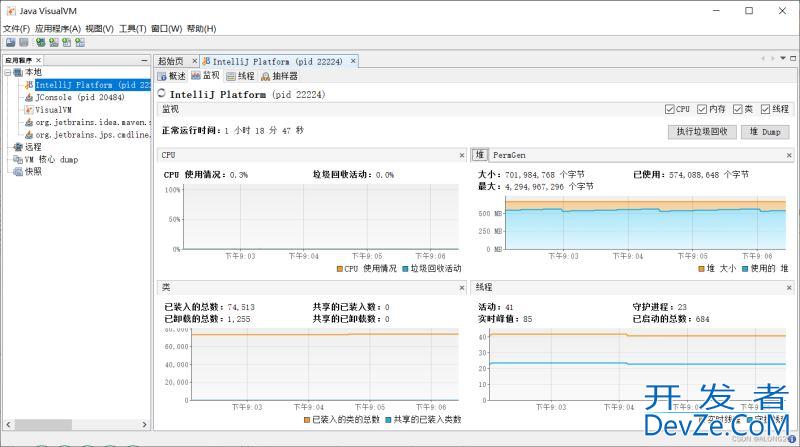Click blue 垃圾回收活动 legend swatch
This screenshot has width=800, height=447.
point(406,268)
